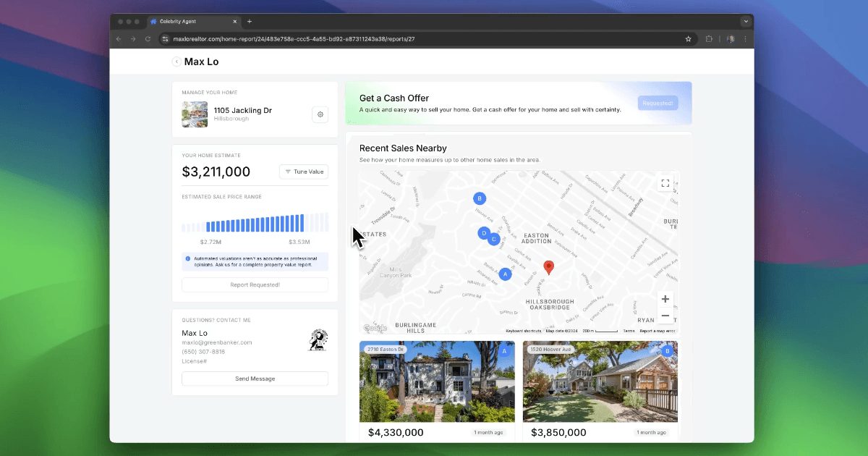This screenshot has width=868, height=456.
Task: Expand the tab search chevron in Chrome
Action: (x=746, y=22)
